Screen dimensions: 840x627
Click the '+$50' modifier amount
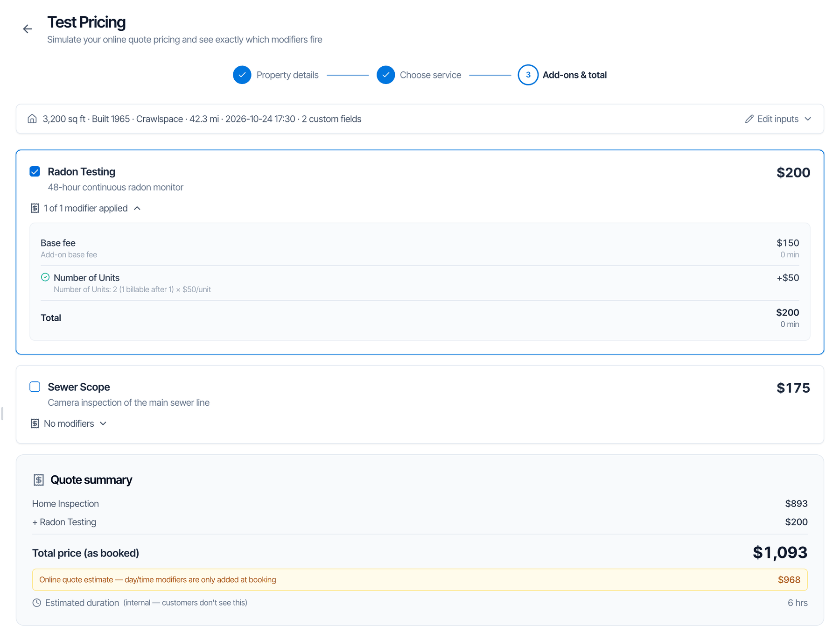pos(788,278)
